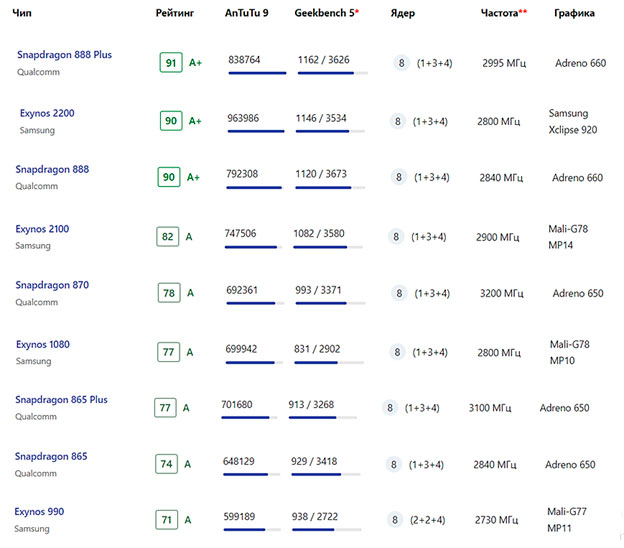Sort by the Ядер column header
Image resolution: width=624 pixels, height=548 pixels.
tap(403, 13)
